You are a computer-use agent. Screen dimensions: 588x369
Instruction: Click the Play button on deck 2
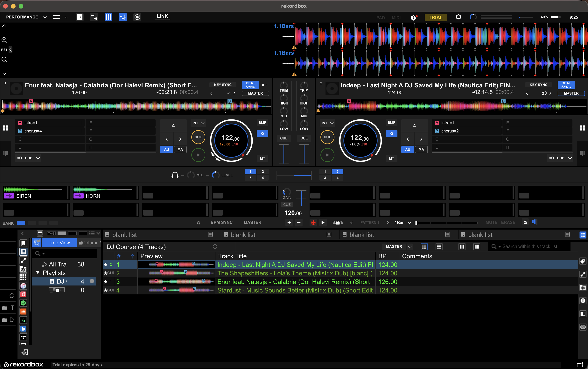(x=327, y=155)
